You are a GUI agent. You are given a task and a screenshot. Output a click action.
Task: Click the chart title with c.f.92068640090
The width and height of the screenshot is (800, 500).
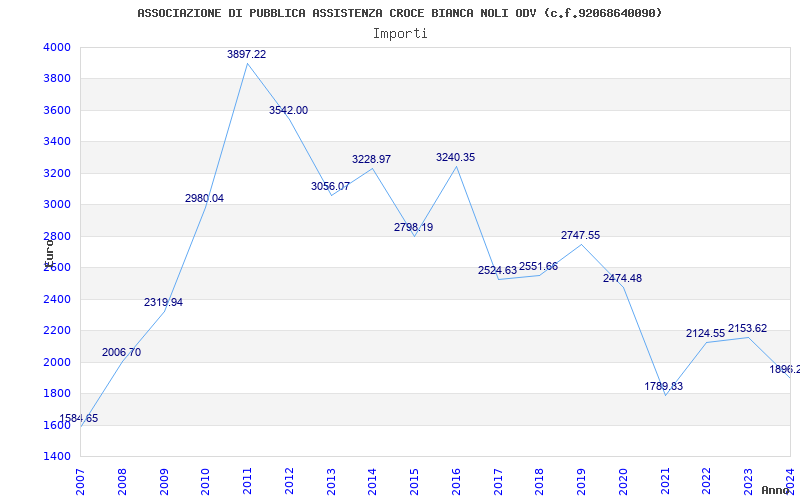399,13
